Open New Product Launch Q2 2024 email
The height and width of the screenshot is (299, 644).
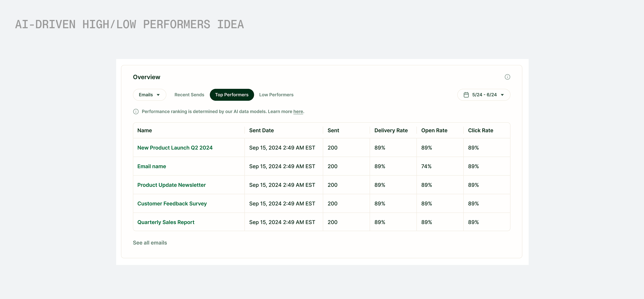coord(175,148)
